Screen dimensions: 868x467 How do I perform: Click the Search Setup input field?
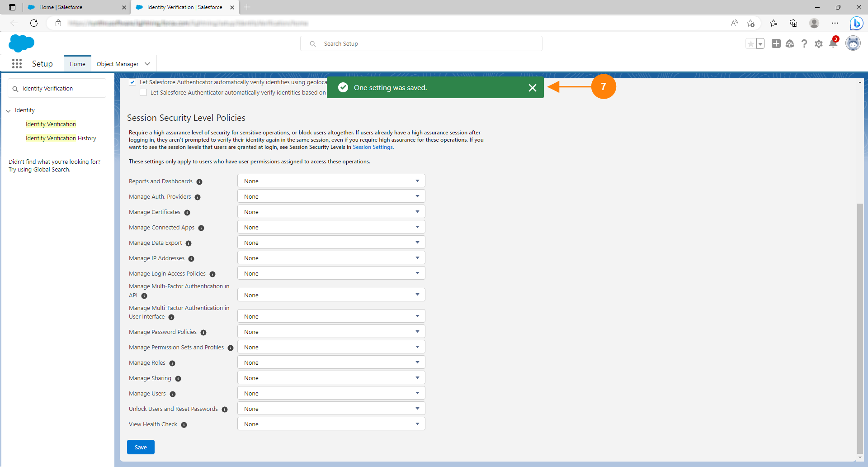point(425,44)
